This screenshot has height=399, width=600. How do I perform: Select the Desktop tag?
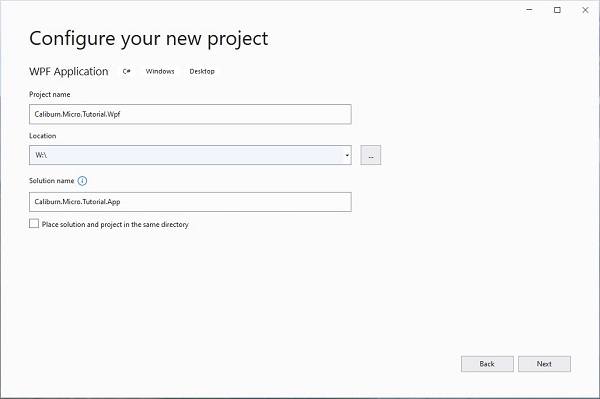point(202,71)
